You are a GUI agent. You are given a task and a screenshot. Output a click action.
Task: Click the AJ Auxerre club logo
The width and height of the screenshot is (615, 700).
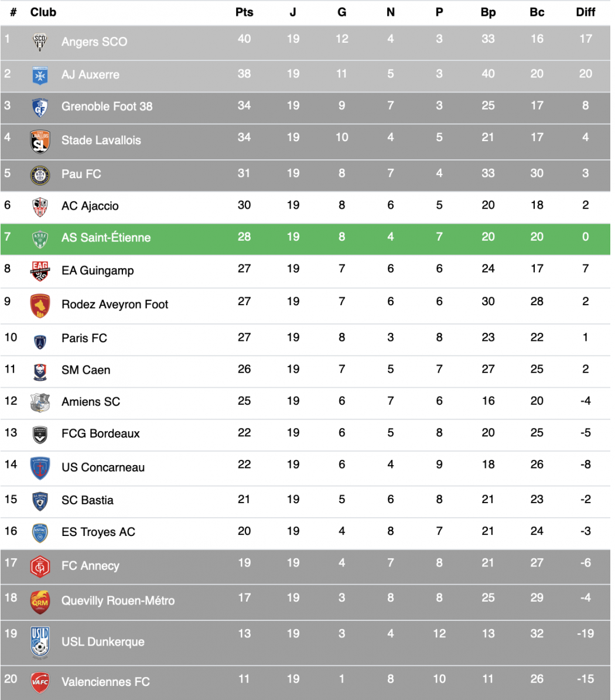[x=40, y=75]
